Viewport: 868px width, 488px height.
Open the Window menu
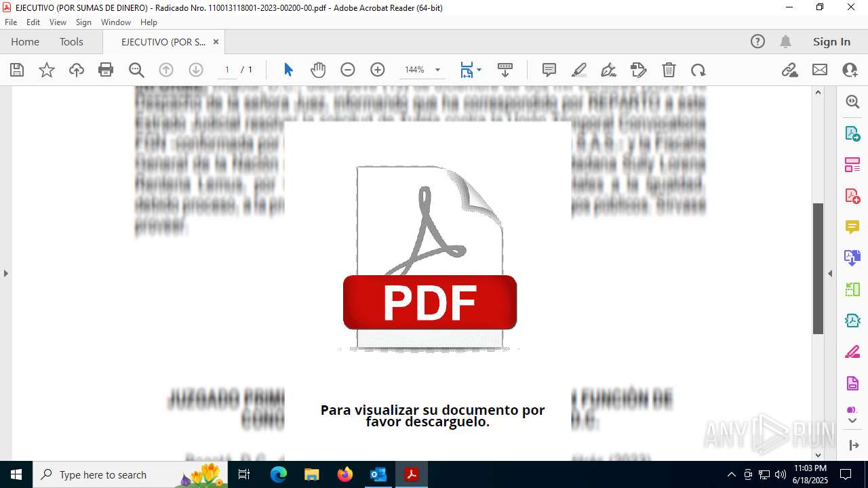pyautogui.click(x=116, y=22)
